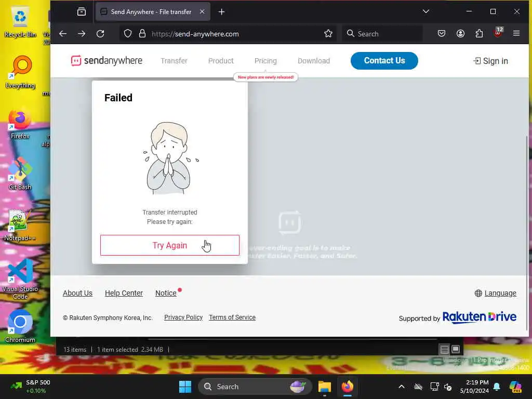The width and height of the screenshot is (532, 399).
Task: Select the Chromium desktop icon
Action: click(x=20, y=326)
